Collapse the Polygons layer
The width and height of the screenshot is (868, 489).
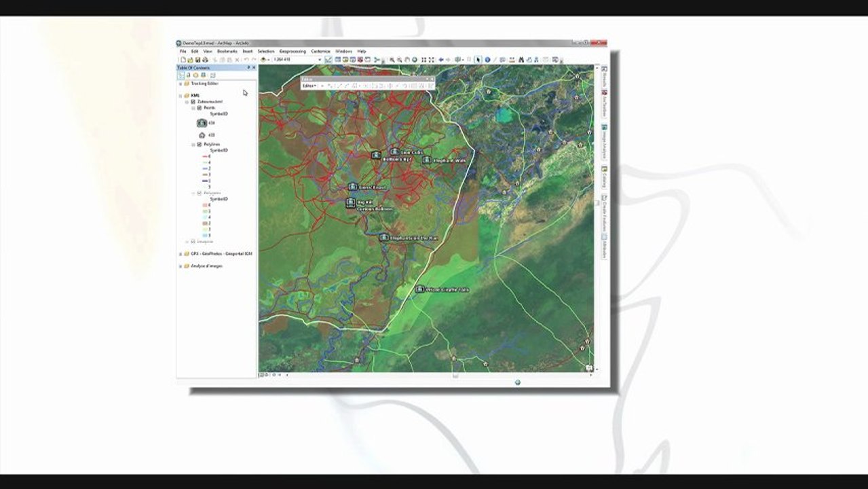pyautogui.click(x=193, y=193)
